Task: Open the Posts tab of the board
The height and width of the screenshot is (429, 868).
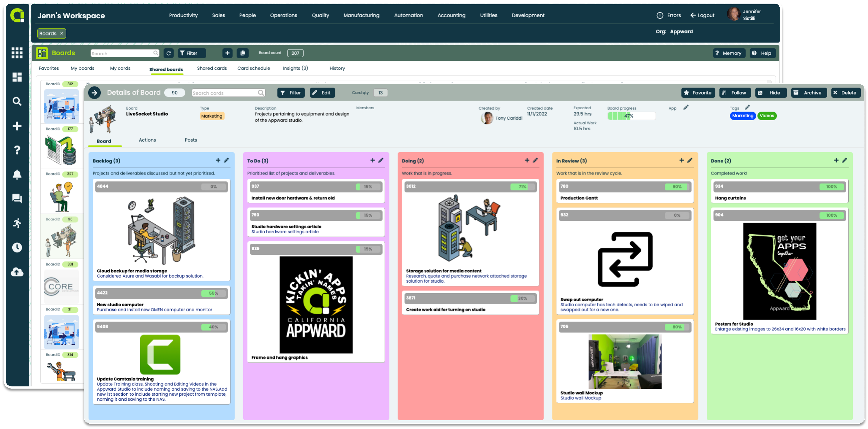Action: click(191, 140)
